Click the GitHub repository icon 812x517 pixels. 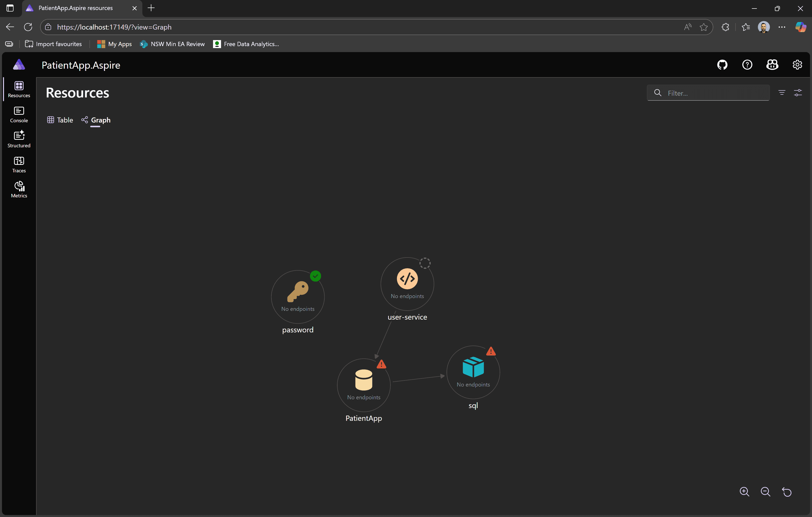(722, 65)
